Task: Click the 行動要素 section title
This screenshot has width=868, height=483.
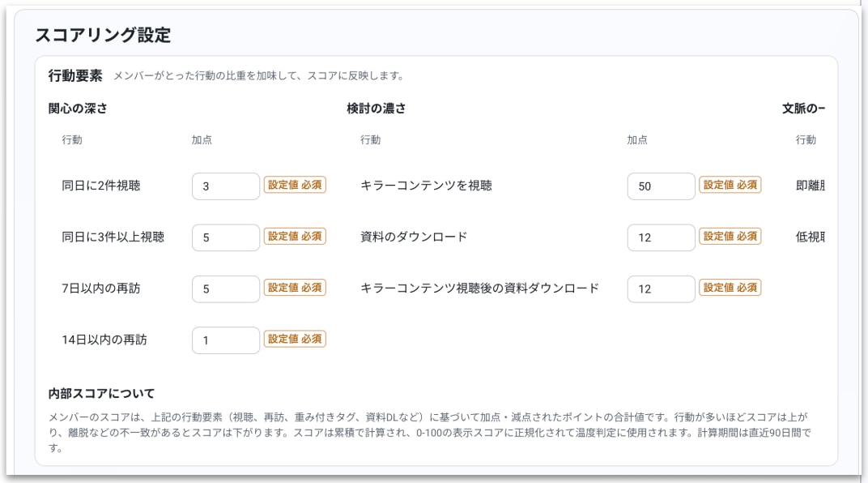Action: (75, 76)
